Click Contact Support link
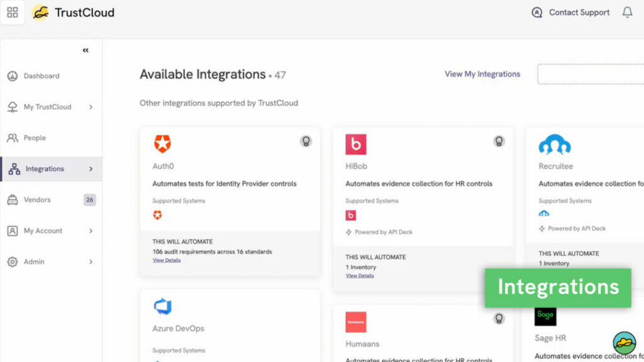 pos(579,13)
